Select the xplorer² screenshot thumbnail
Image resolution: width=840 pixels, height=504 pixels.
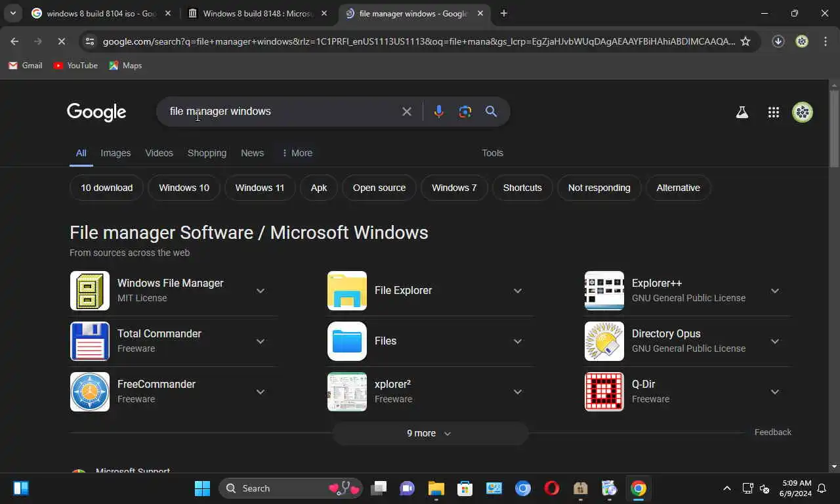coord(347,392)
